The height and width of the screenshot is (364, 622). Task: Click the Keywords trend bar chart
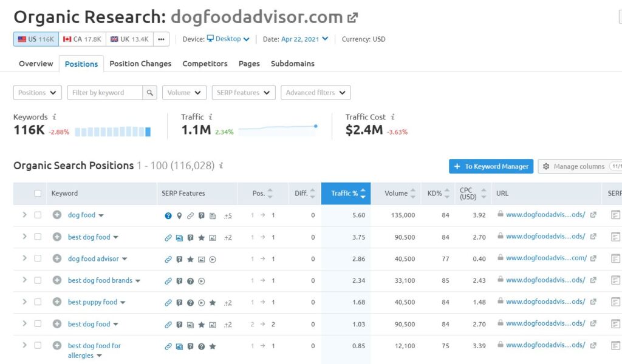tap(112, 131)
